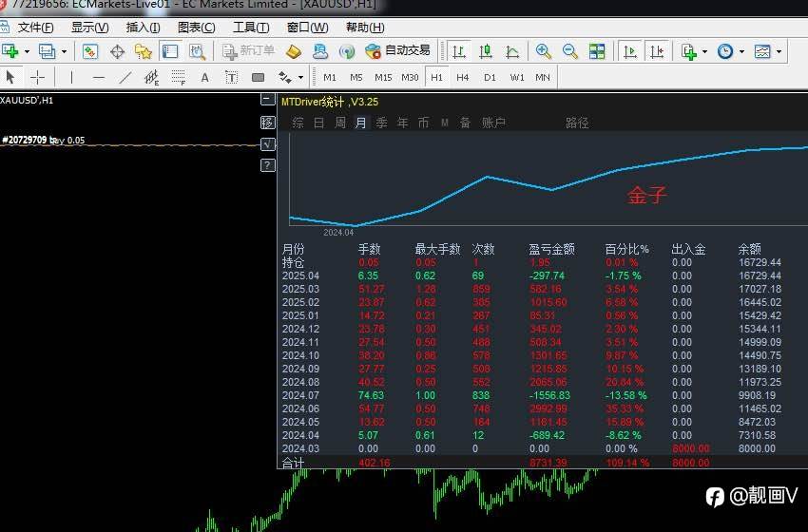Screen dimensions: 808x532
Task: Toggle the Chart Shift icon
Action: click(657, 51)
